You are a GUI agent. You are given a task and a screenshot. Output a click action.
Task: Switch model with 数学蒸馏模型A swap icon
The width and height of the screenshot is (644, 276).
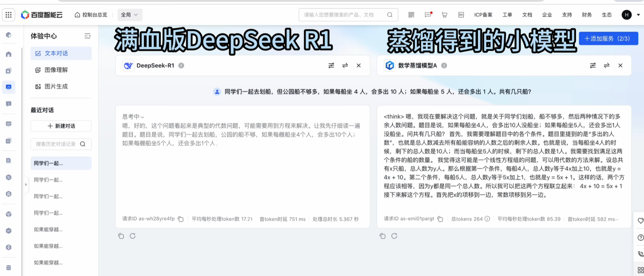[x=607, y=66]
